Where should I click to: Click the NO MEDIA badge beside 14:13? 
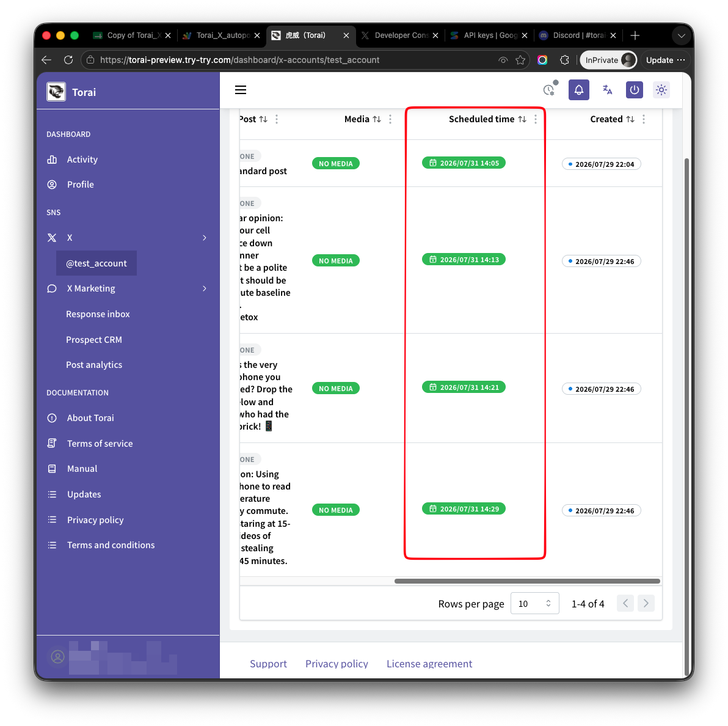click(336, 261)
